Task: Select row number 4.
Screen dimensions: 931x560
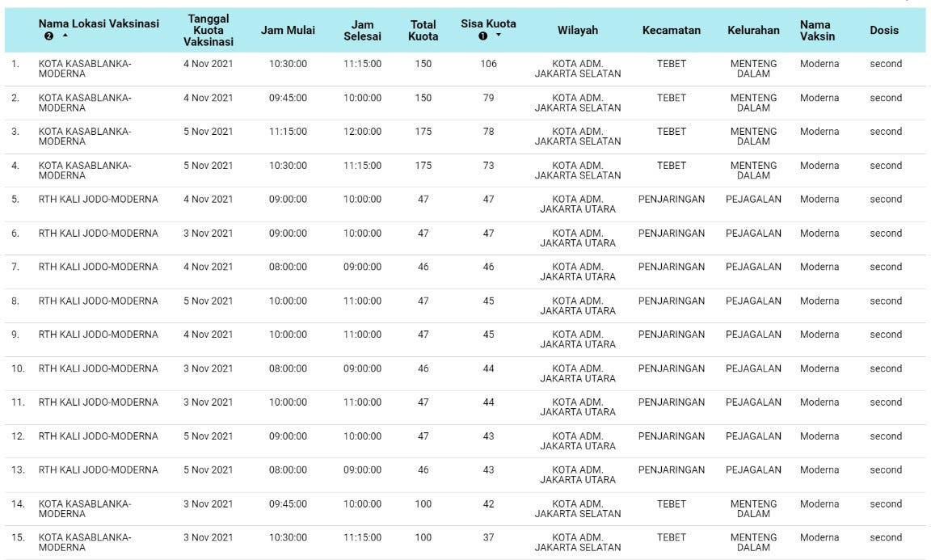Action: (x=15, y=165)
